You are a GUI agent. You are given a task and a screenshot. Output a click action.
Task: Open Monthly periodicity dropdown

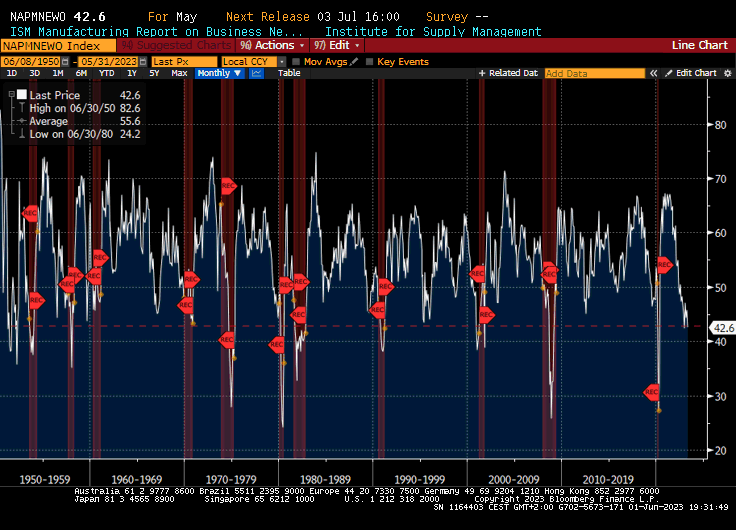219,73
